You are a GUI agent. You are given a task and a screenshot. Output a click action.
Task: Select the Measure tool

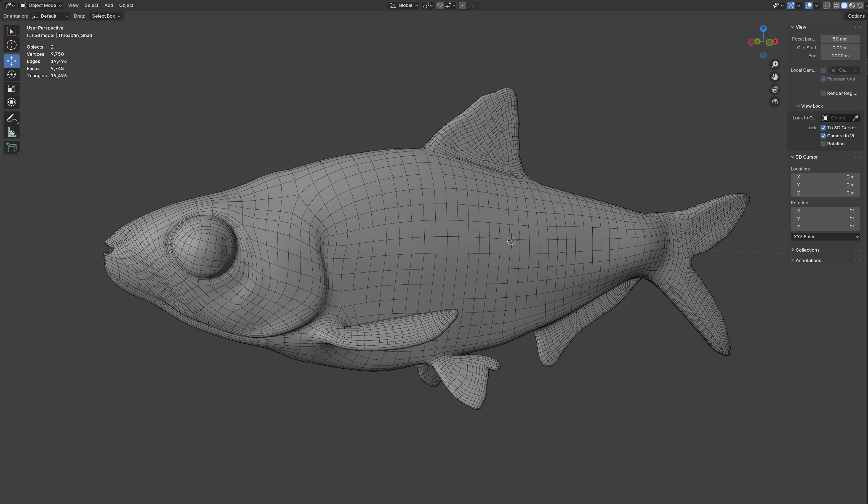(x=11, y=132)
